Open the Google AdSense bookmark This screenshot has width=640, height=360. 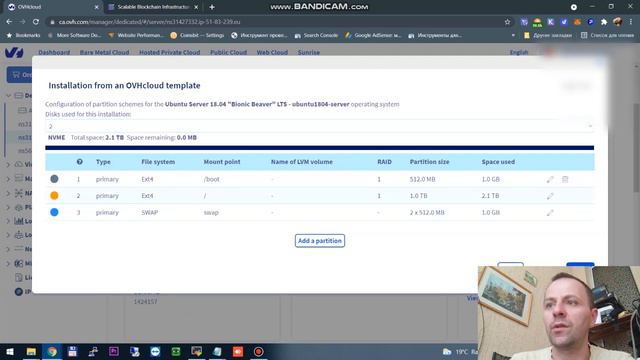click(373, 36)
